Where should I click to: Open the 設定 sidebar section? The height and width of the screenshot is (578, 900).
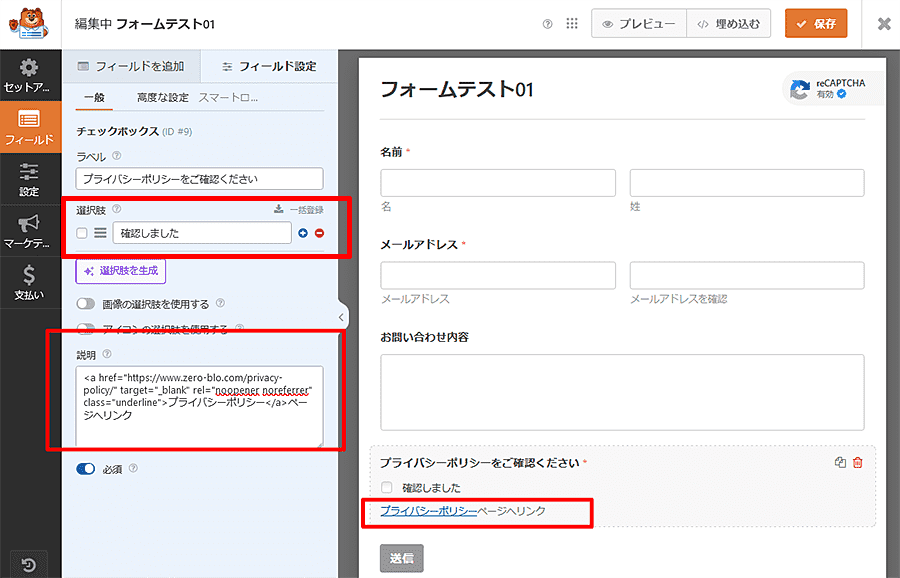29,179
